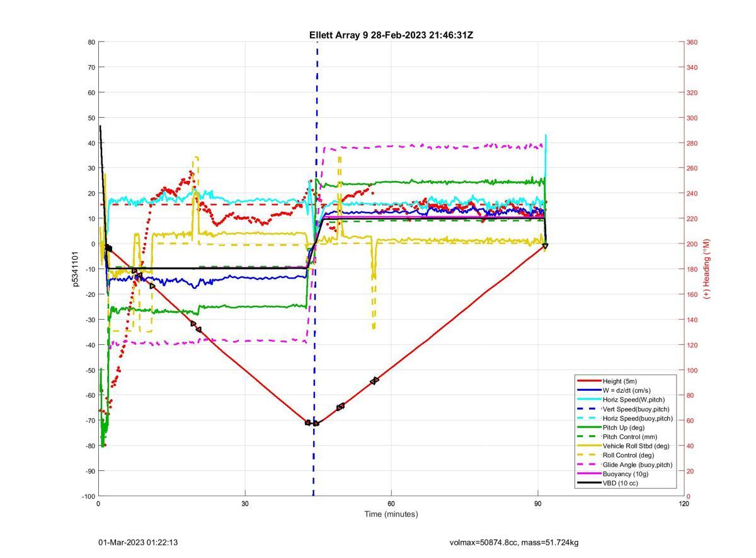Click the 50 tick on p5341101 axis
The height and width of the screenshot is (558, 756).
coord(91,118)
